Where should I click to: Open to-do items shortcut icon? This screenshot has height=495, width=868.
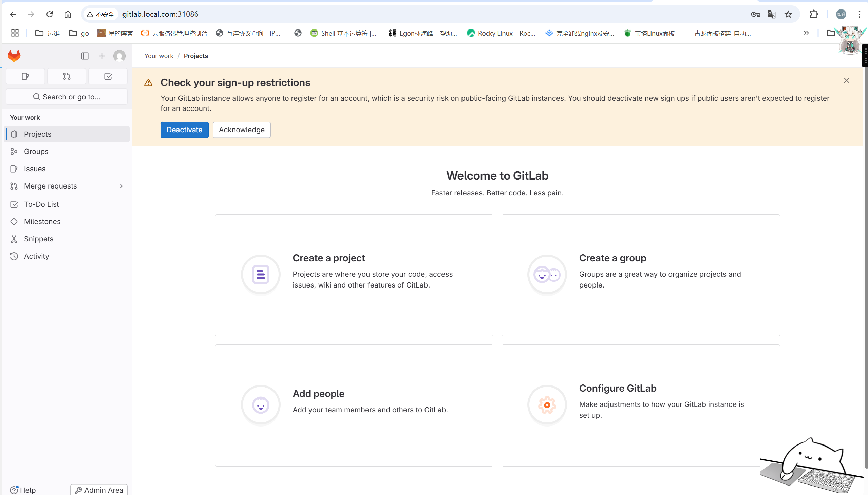(x=108, y=77)
